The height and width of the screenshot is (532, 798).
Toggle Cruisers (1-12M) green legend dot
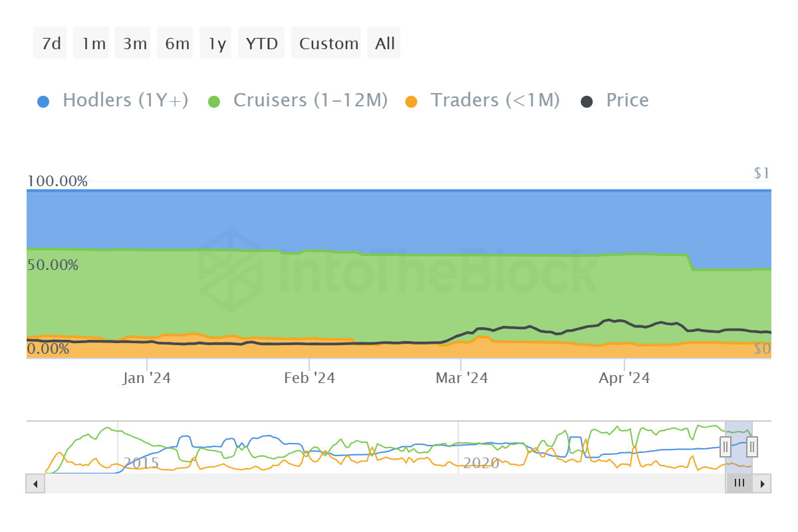pos(214,102)
